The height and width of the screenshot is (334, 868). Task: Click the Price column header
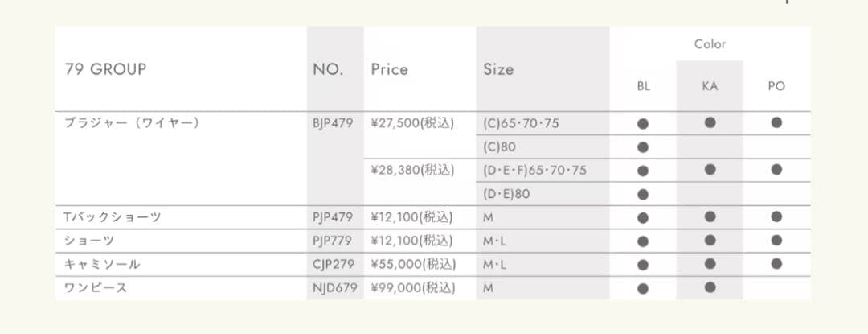(x=389, y=69)
